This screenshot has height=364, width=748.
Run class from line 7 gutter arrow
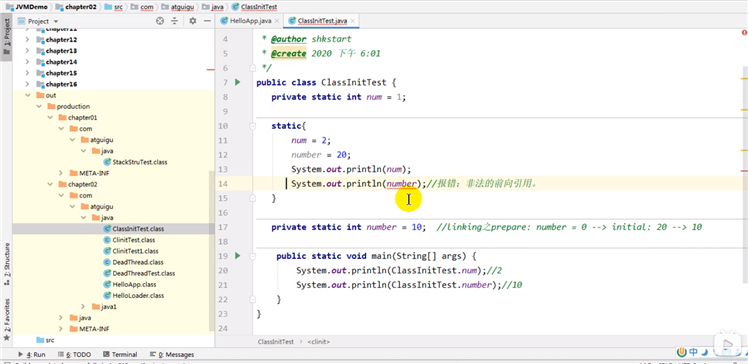coord(238,83)
